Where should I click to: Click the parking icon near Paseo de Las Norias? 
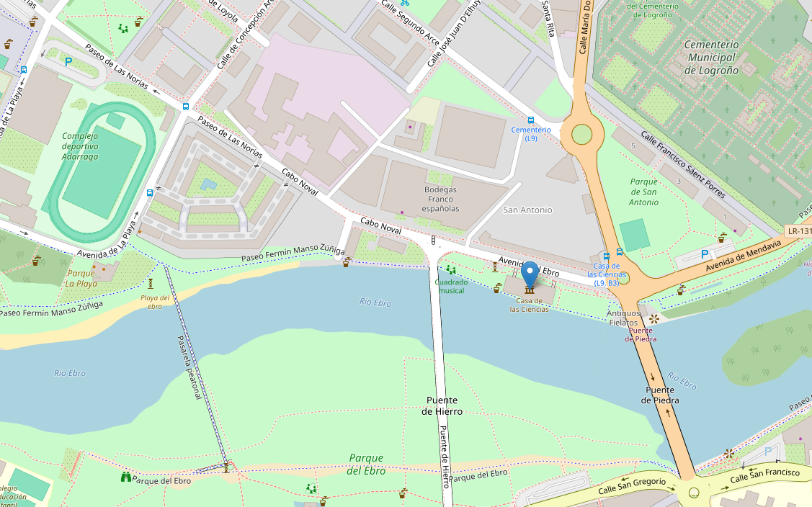coord(68,62)
